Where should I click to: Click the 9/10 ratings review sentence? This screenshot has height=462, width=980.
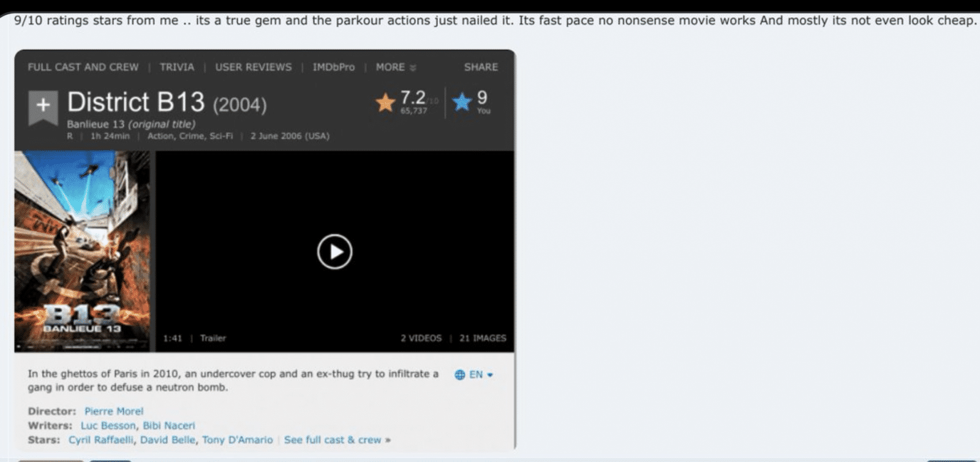(x=494, y=20)
